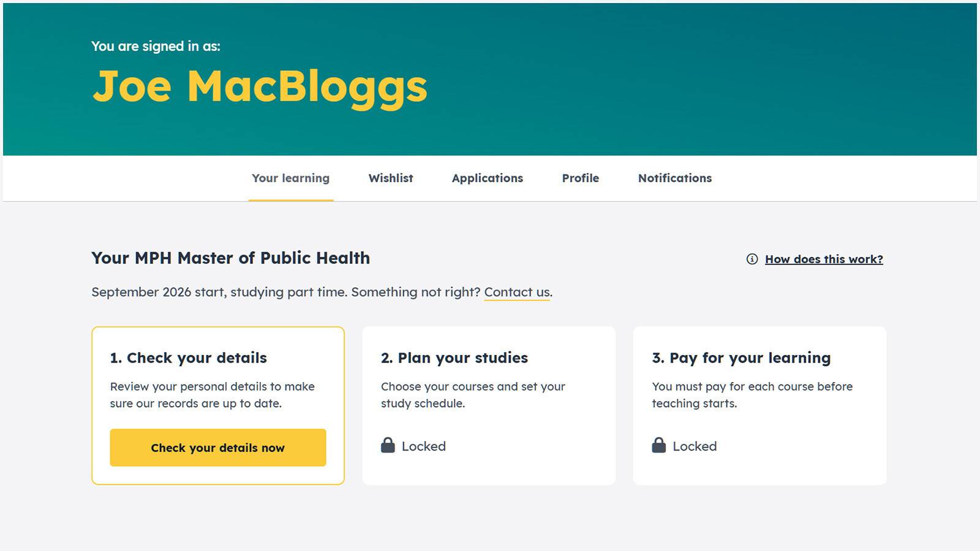This screenshot has width=980, height=551.
Task: Follow the Contact us link
Action: coord(517,292)
